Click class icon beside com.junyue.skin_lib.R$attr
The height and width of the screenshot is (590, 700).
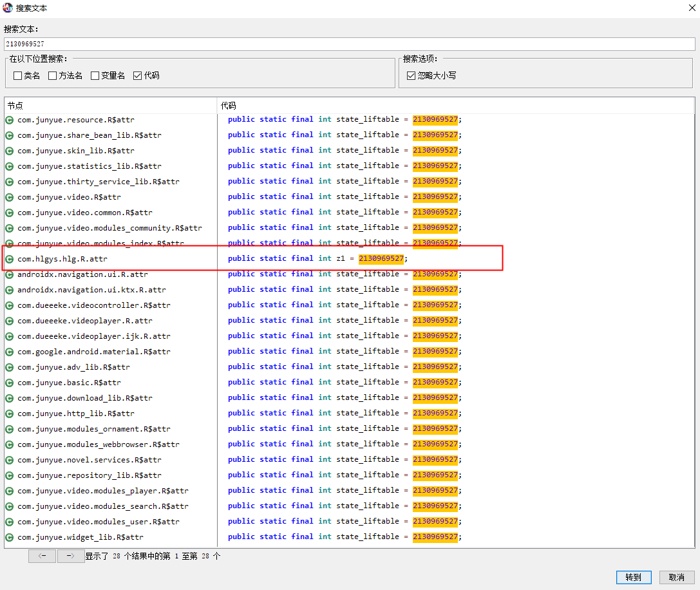point(10,151)
